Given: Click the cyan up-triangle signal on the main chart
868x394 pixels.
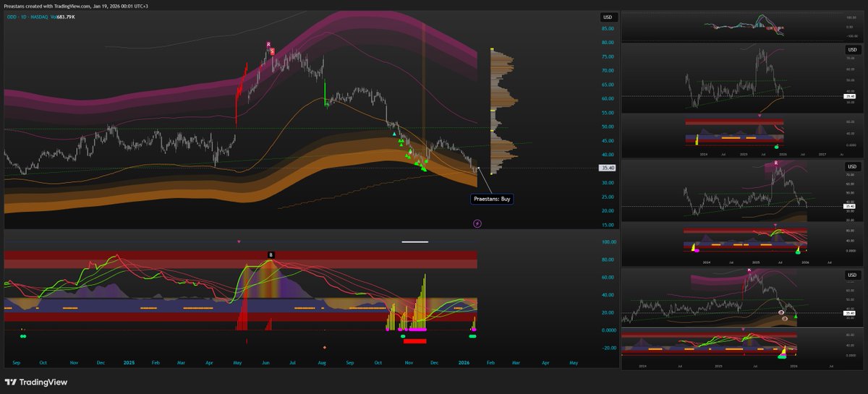Looking at the screenshot, I should pyautogui.click(x=394, y=134).
